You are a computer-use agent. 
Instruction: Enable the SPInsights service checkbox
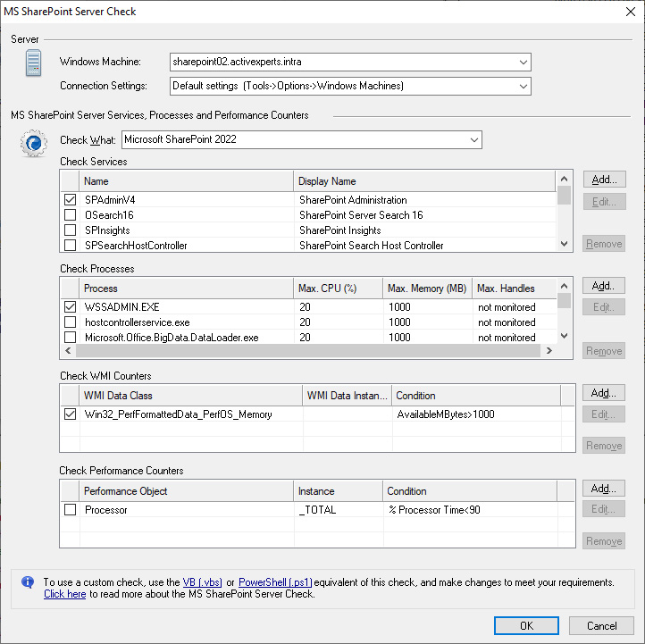click(71, 230)
